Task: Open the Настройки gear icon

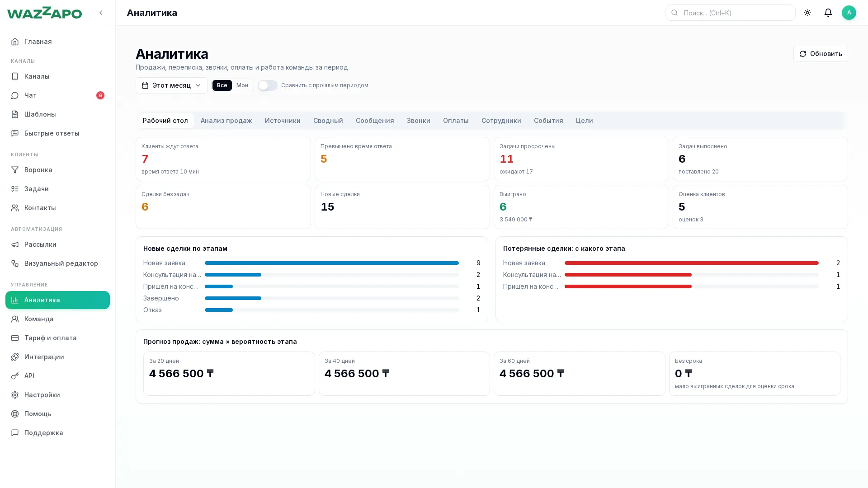Action: (15, 395)
